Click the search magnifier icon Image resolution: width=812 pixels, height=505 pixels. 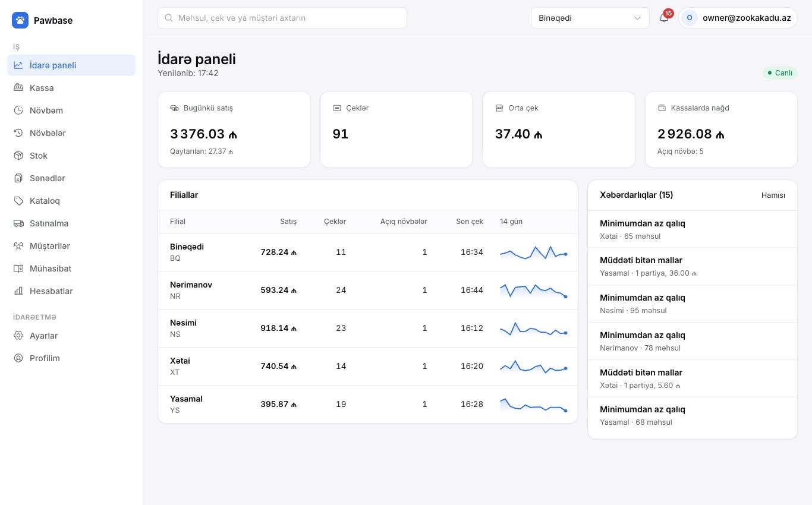[x=169, y=18]
